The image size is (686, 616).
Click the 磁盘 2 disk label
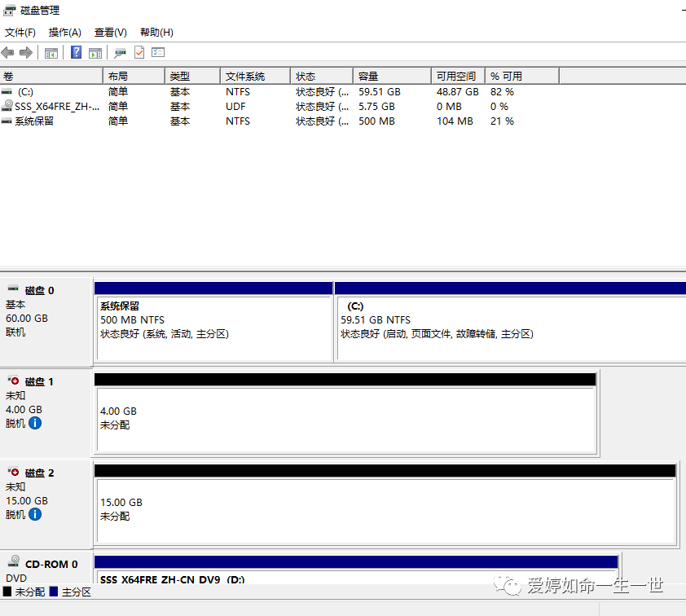pos(39,473)
